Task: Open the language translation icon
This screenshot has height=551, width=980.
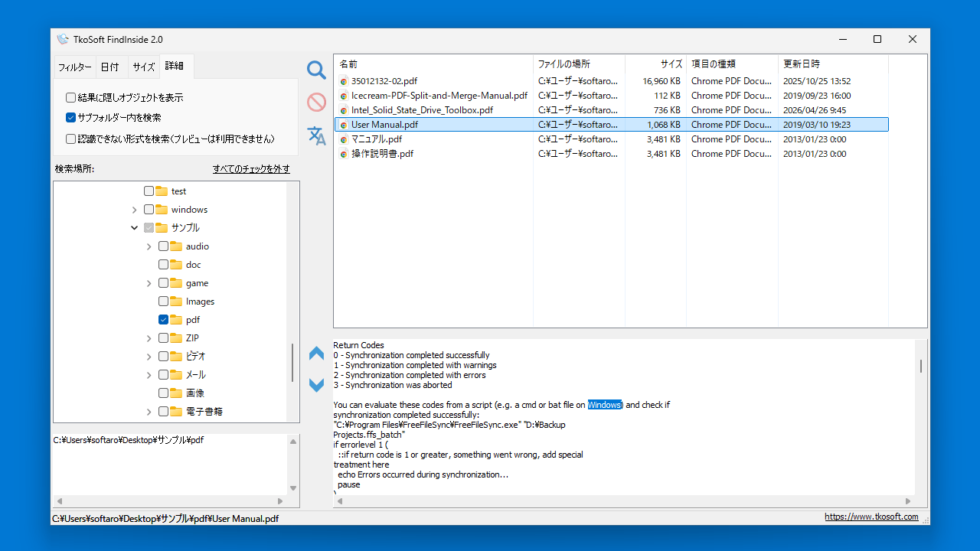Action: pyautogui.click(x=316, y=135)
